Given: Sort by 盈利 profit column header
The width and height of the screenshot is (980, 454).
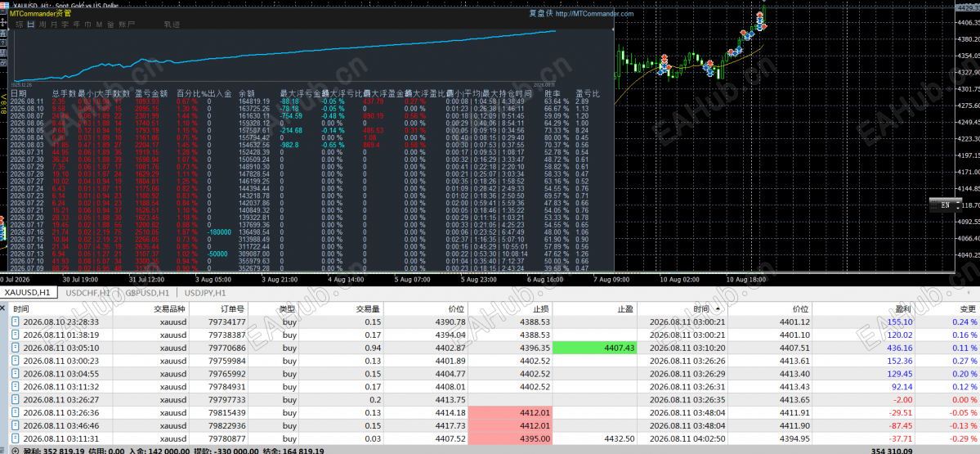Looking at the screenshot, I should [904, 309].
